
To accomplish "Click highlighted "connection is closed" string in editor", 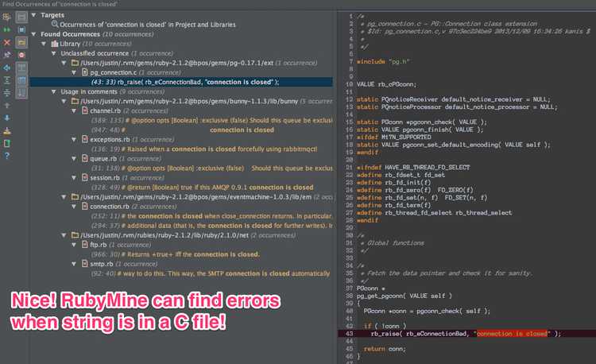I will (x=511, y=334).
